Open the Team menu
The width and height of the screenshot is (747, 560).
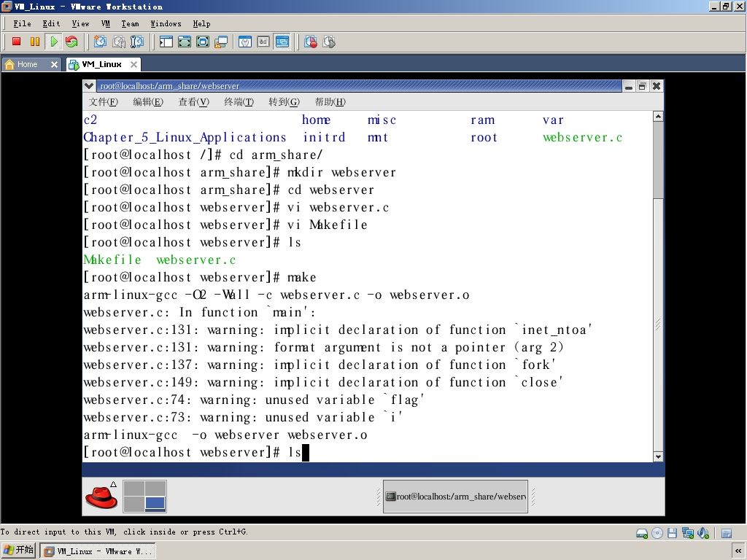pos(130,23)
